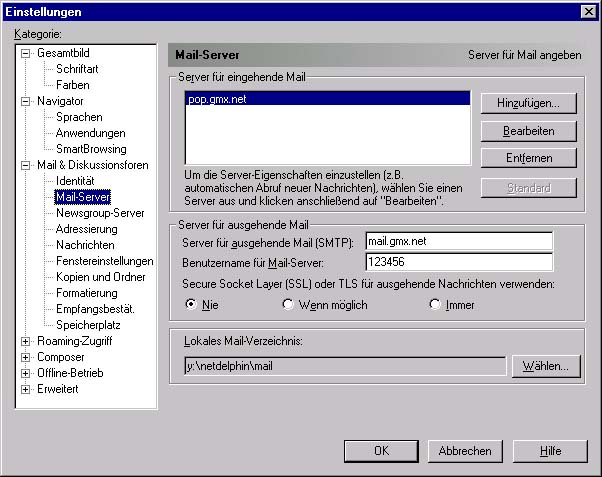The image size is (602, 477).
Task: Open Newsgroup-Server settings
Action: [x=100, y=213]
